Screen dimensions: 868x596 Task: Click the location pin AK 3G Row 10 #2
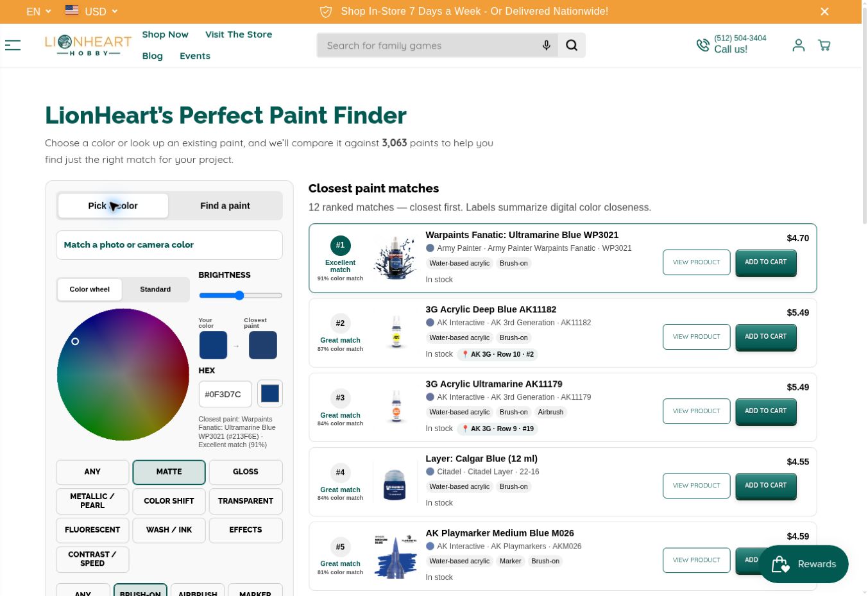point(497,354)
